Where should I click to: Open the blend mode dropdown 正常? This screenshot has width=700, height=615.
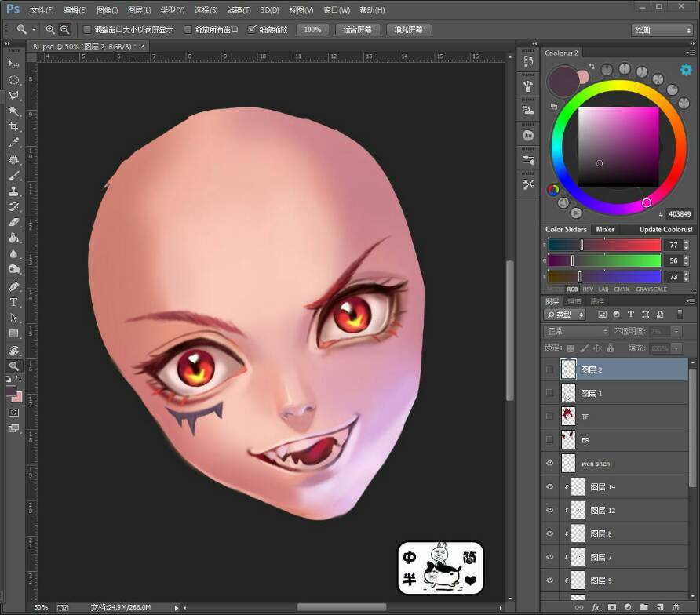click(576, 331)
